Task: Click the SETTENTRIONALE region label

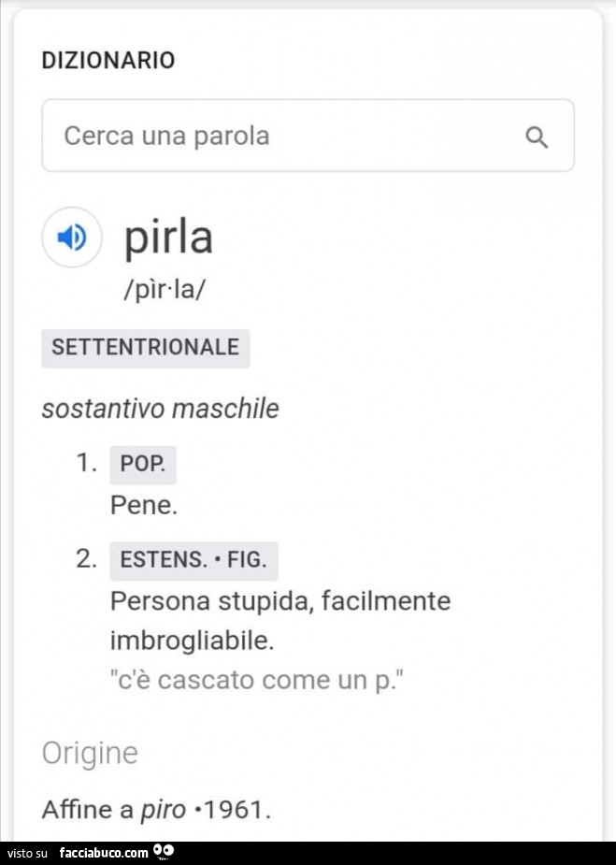Action: (146, 348)
